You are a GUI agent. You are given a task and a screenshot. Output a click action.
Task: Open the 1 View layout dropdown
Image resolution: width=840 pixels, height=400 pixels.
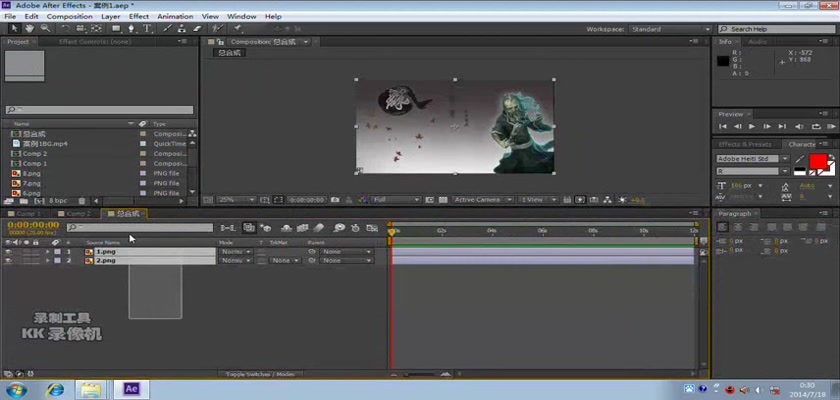pos(538,200)
